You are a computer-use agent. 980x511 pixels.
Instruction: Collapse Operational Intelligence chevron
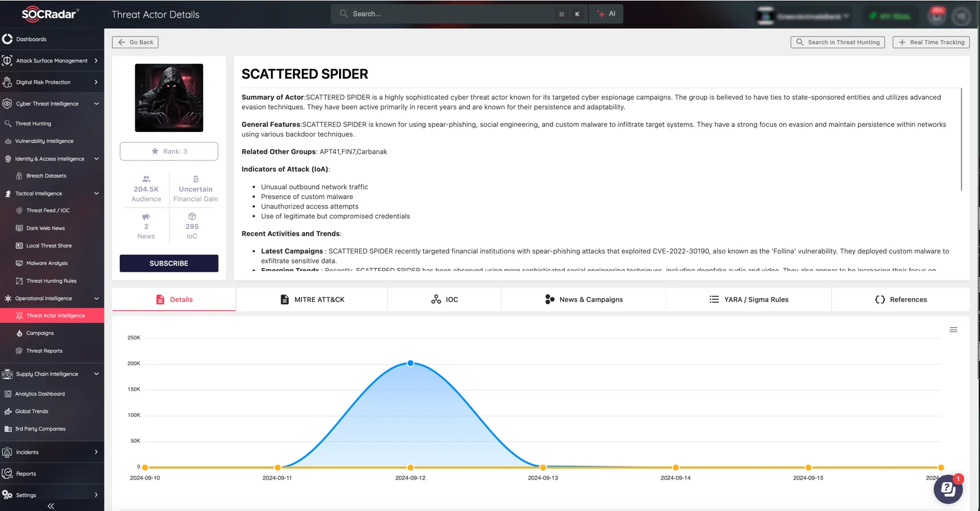coord(96,298)
